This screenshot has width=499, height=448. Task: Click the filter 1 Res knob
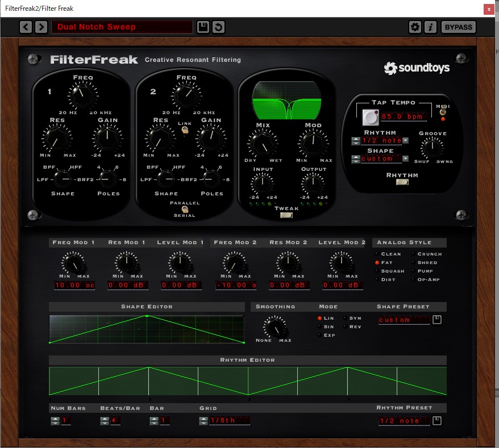coord(57,139)
